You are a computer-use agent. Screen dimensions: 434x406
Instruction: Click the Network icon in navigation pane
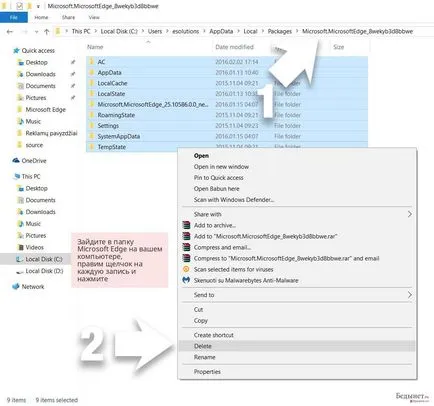coord(16,286)
